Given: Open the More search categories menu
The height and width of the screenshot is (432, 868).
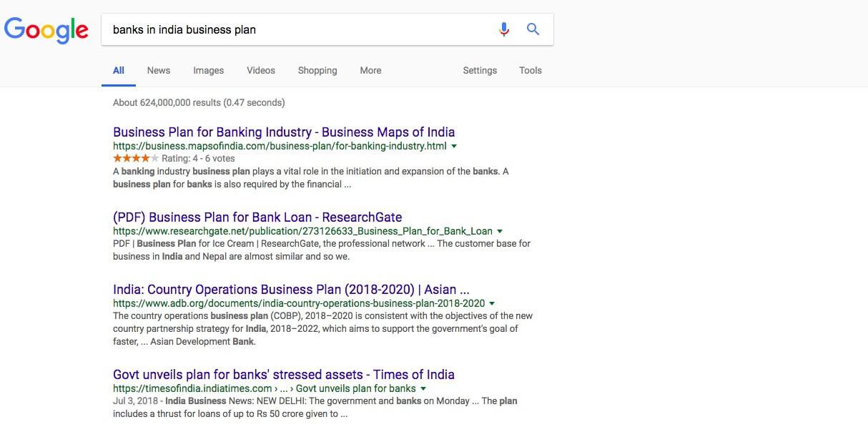Looking at the screenshot, I should 370,70.
